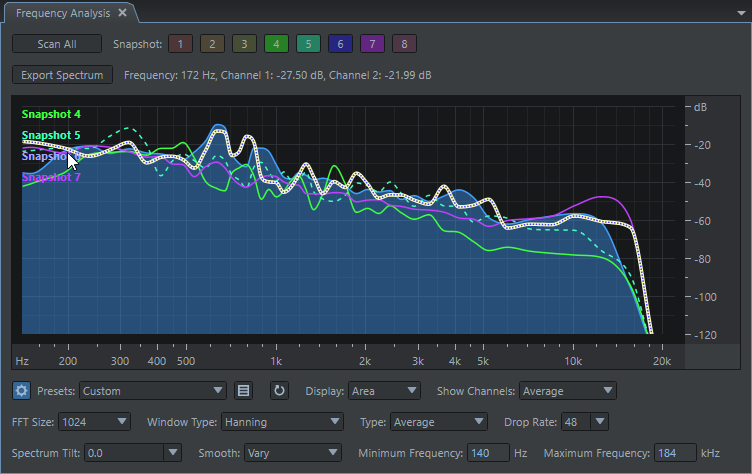Close the Frequency Analysis tab
752x474 pixels.
(122, 12)
